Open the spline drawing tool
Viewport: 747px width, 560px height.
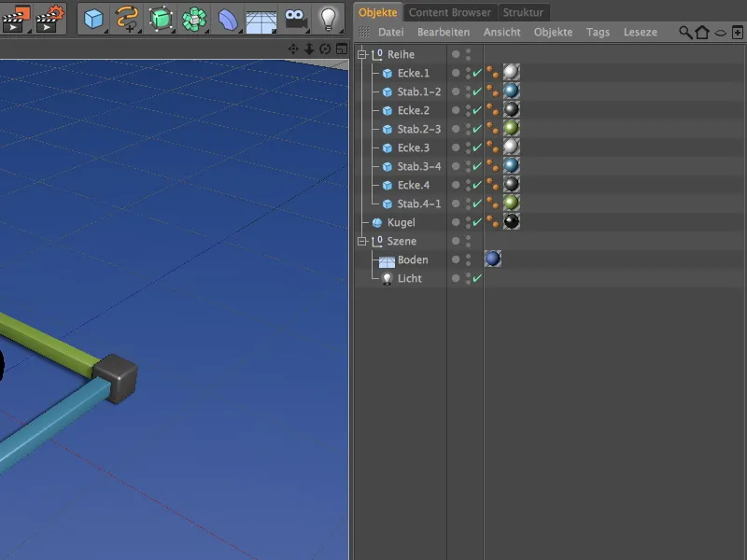click(127, 18)
